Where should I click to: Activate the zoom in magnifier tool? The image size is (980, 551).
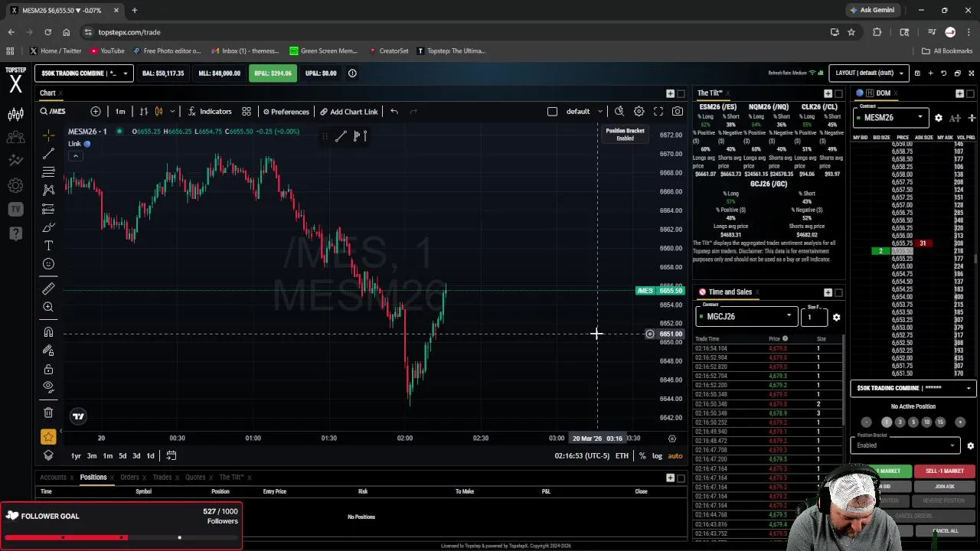pos(48,307)
